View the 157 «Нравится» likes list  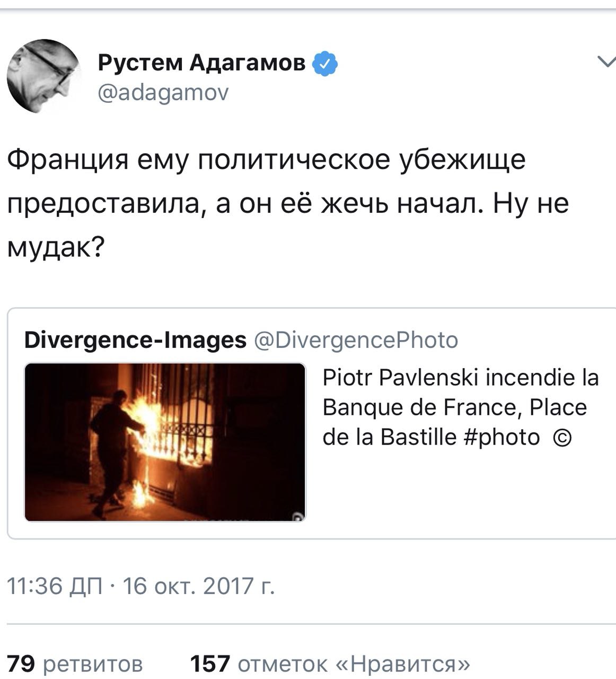[x=330, y=663]
